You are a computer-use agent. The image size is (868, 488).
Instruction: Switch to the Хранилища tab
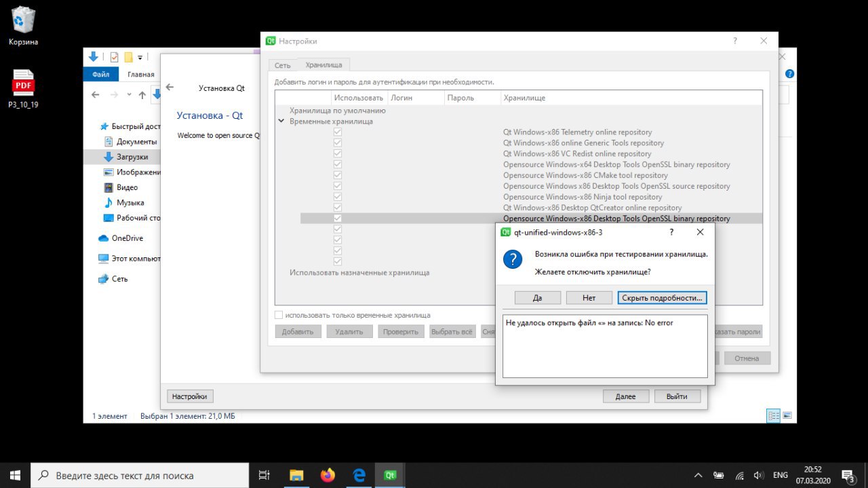pyautogui.click(x=323, y=65)
